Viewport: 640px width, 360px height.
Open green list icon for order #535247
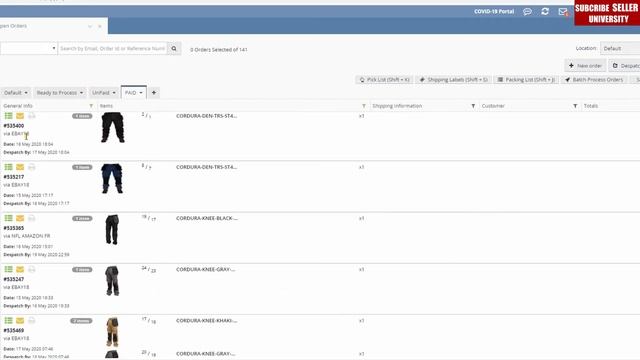pos(8,269)
